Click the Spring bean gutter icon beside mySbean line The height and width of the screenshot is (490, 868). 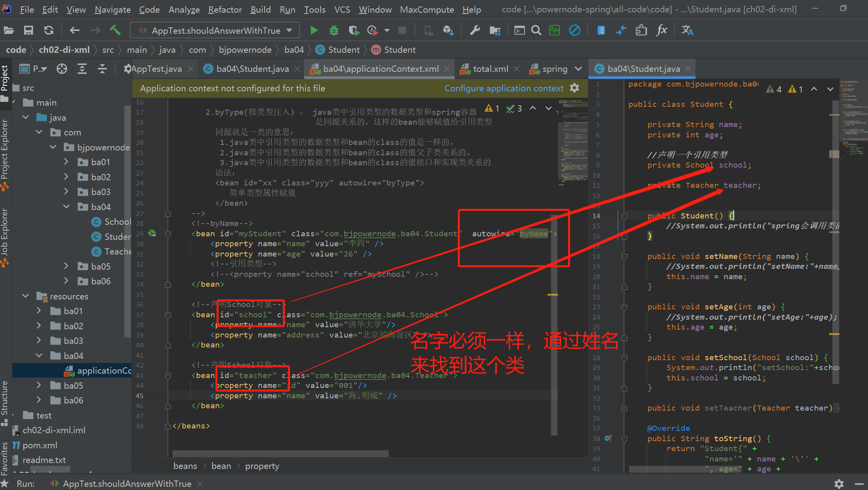pos(152,233)
